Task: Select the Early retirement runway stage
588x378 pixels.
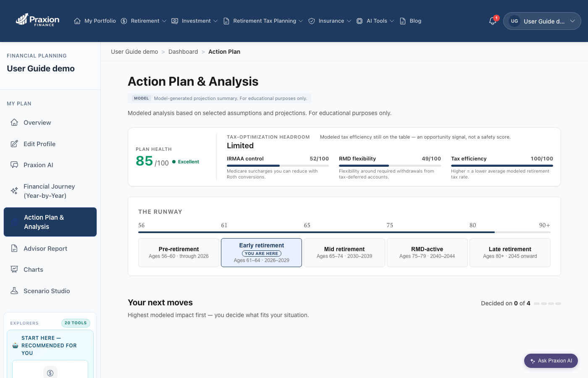Action: click(261, 252)
